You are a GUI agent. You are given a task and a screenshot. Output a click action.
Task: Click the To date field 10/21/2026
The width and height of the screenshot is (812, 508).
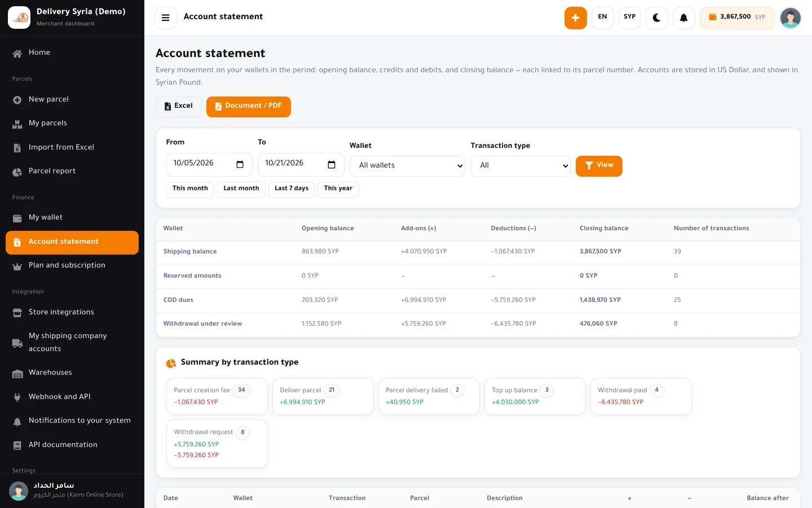pos(301,164)
